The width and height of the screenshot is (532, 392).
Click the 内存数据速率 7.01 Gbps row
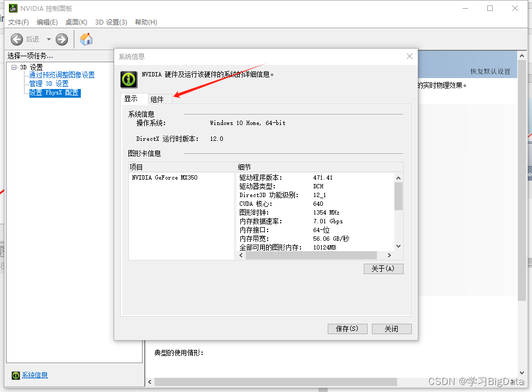[x=316, y=222]
